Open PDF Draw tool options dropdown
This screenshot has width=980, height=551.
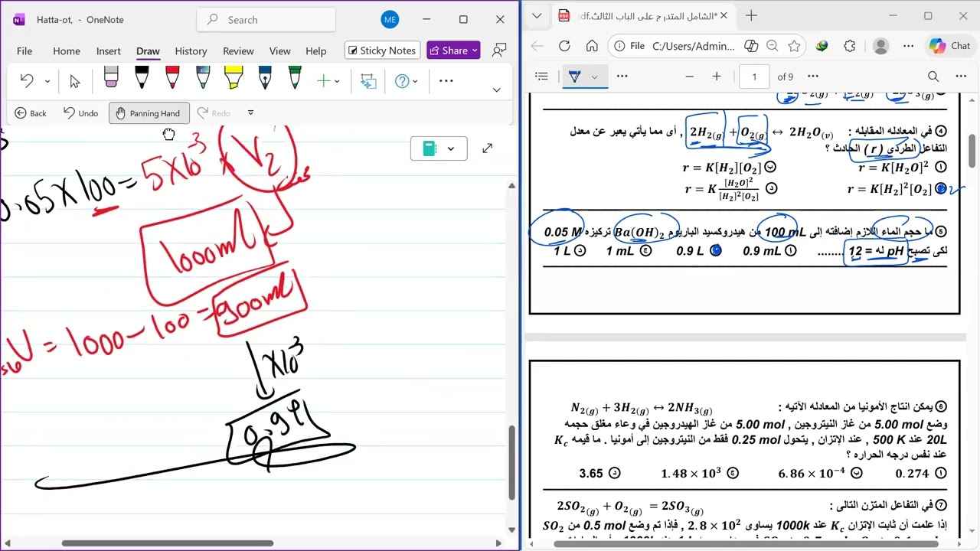[594, 77]
